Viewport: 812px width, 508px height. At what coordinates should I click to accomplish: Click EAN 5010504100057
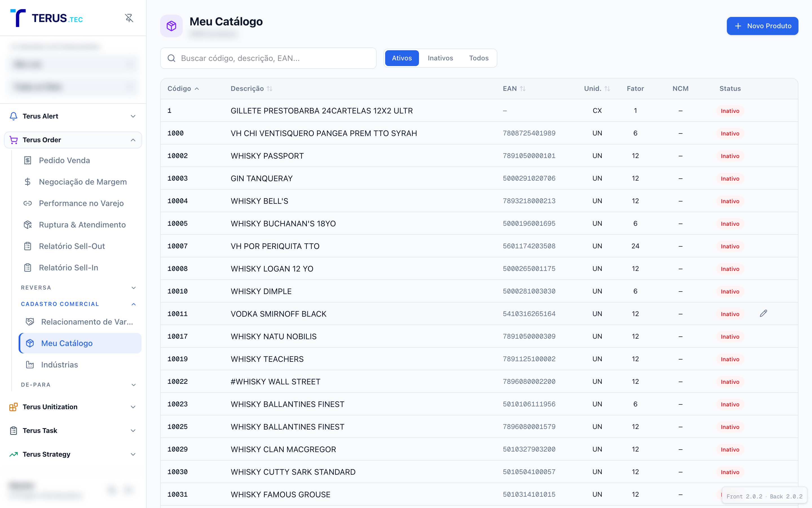coord(529,472)
